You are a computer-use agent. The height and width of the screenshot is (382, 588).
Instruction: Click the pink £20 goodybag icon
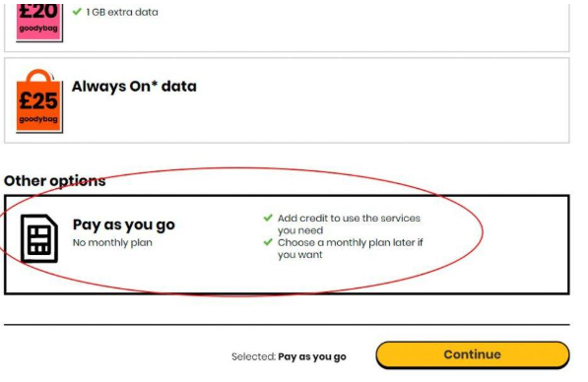[x=39, y=22]
